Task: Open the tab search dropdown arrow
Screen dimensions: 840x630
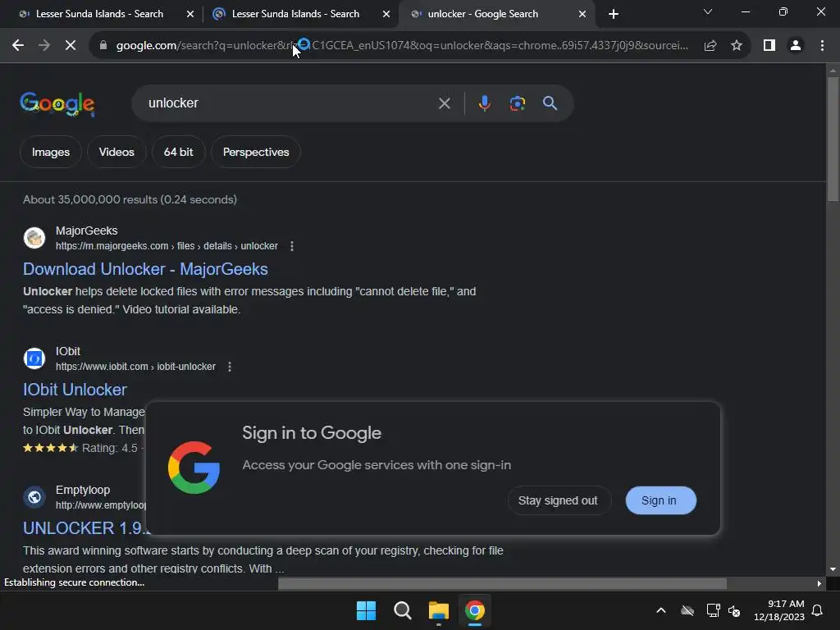Action: point(708,11)
